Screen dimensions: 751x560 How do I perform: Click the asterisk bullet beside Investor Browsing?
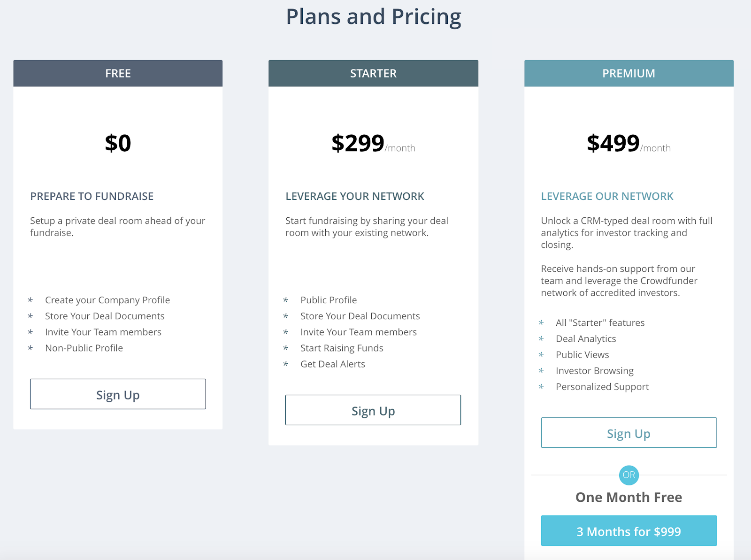click(541, 371)
